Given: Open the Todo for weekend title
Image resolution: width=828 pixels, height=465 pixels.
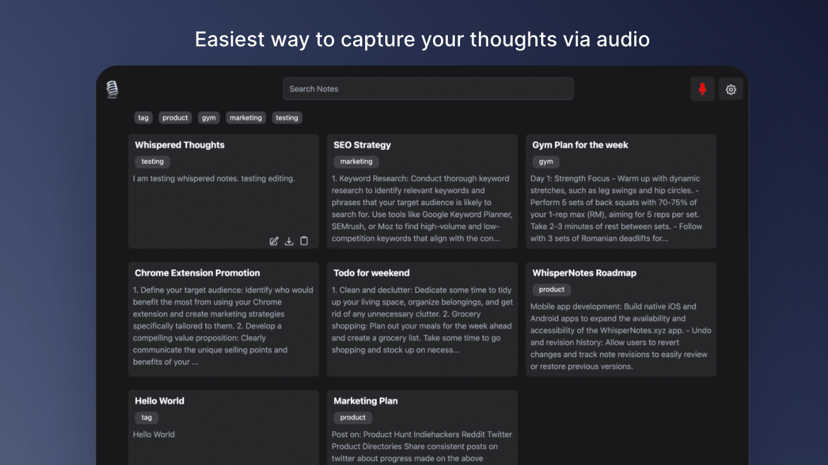Looking at the screenshot, I should pos(371,273).
